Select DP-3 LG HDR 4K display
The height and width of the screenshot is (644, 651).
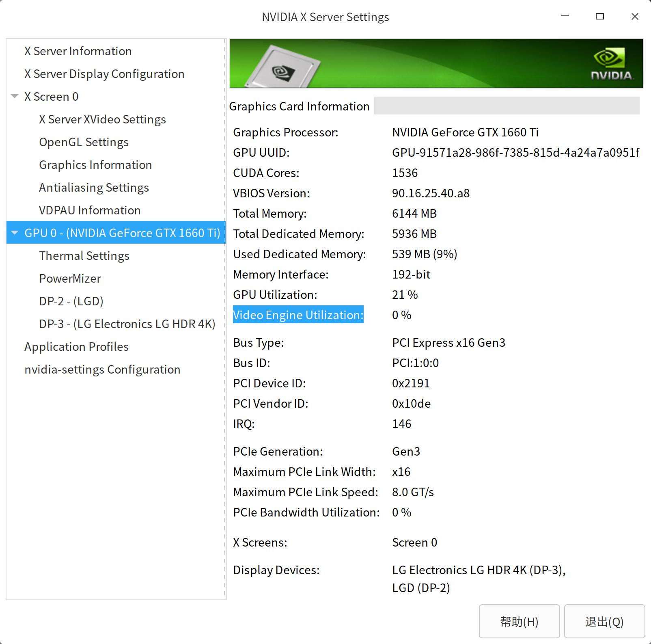(127, 324)
